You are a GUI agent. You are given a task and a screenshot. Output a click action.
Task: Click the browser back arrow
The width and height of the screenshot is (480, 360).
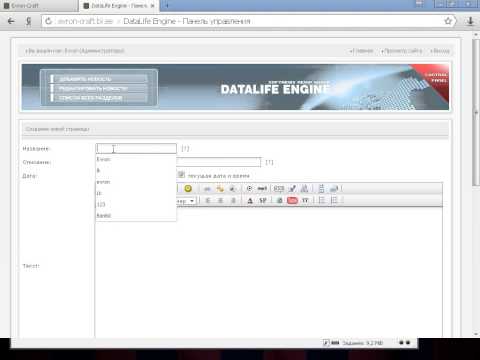pos(11,21)
